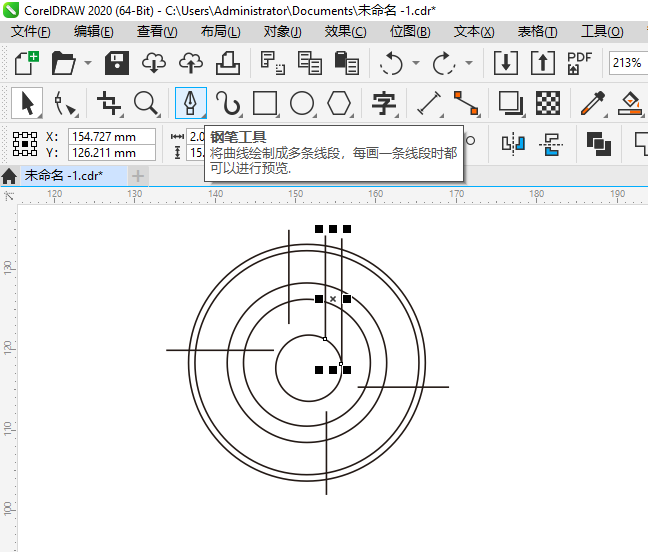This screenshot has height=552, width=648.
Task: Expand the redo history dropdown arrow
Action: point(469,63)
